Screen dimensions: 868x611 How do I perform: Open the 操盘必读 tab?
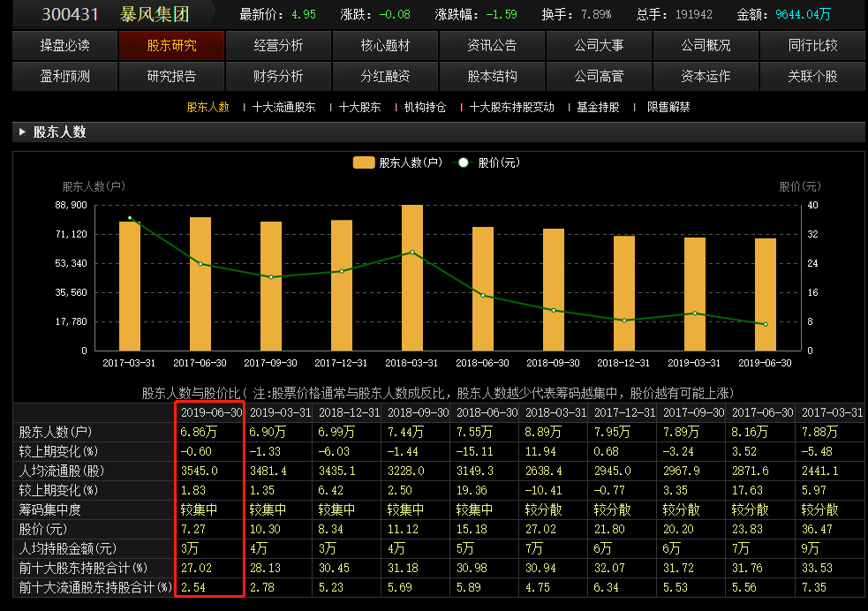tap(64, 45)
